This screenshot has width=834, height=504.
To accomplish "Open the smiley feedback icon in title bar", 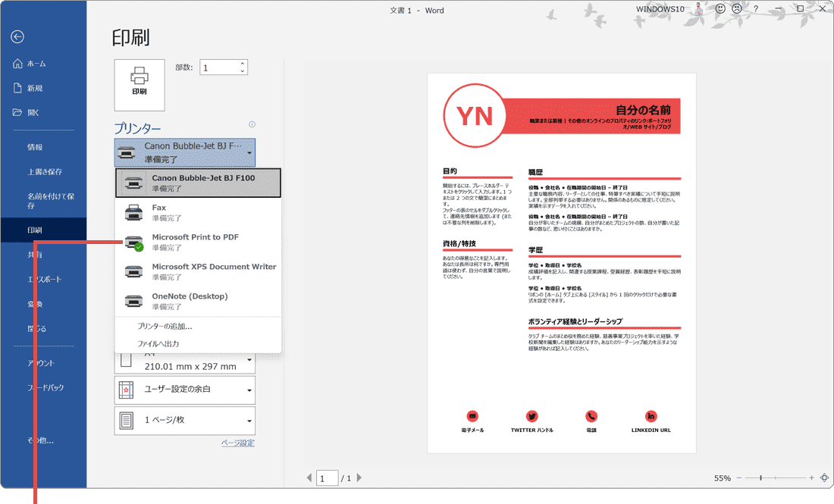I will pyautogui.click(x=719, y=9).
